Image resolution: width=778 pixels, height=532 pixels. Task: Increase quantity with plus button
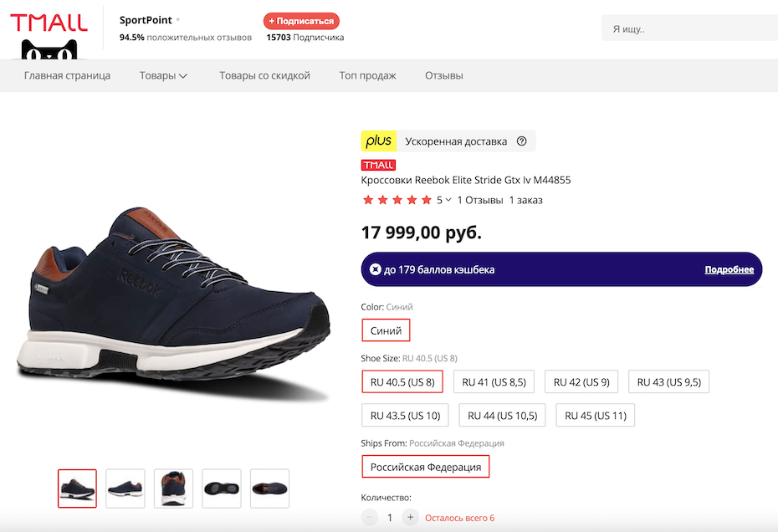pos(410,518)
